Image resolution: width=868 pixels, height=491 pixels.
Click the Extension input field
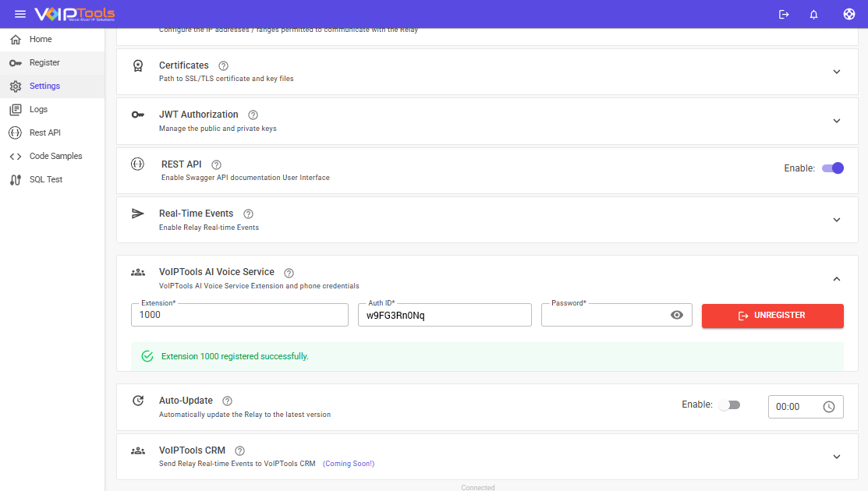(x=239, y=315)
